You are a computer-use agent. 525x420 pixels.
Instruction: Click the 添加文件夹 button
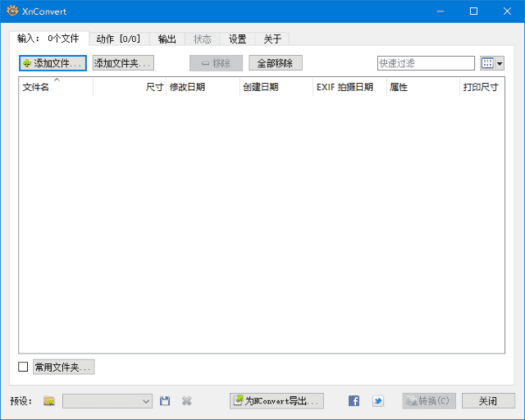pyautogui.click(x=123, y=63)
